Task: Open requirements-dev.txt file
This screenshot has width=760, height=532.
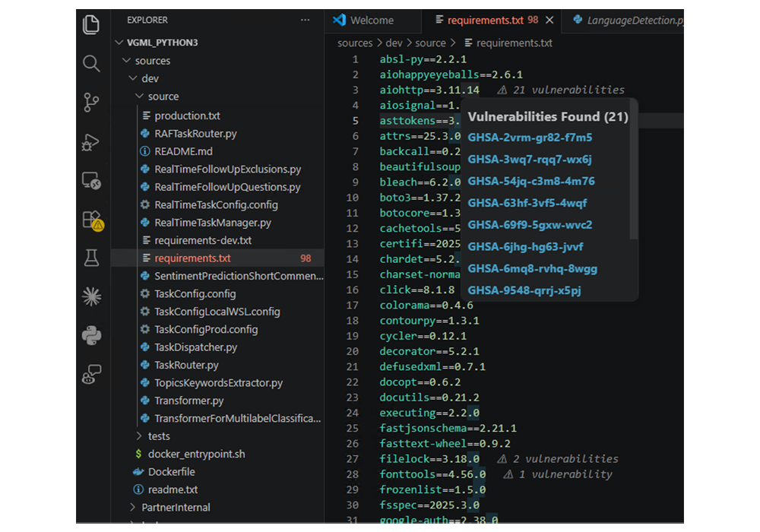Action: 203,240
